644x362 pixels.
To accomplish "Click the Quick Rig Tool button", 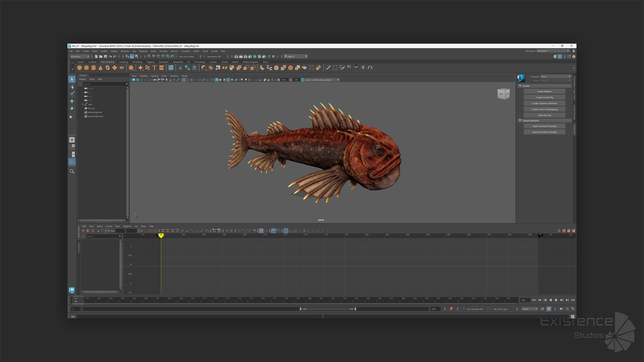I will (x=544, y=115).
